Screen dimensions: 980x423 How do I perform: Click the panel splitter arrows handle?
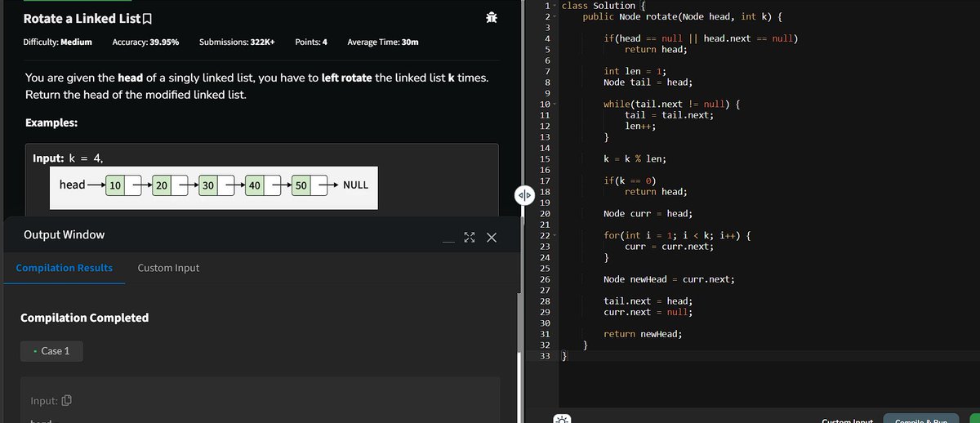524,195
